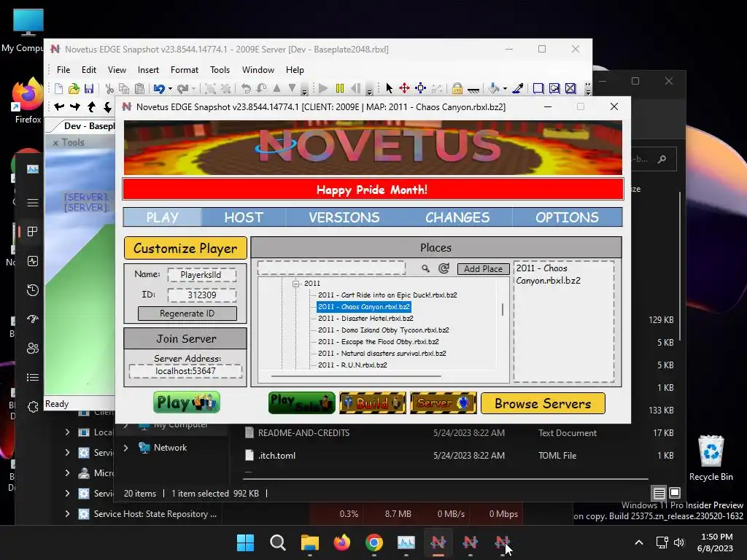Image resolution: width=747 pixels, height=560 pixels.
Task: Click the Save floppy disk icon
Action: pyautogui.click(x=88, y=88)
